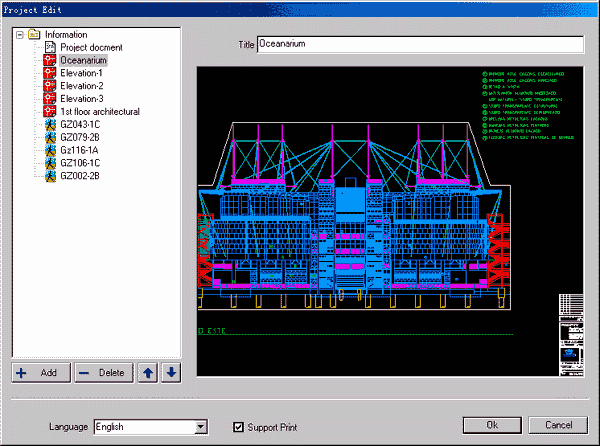Click the Oceanarium drawing preview
600x446 pixels.
(x=390, y=221)
